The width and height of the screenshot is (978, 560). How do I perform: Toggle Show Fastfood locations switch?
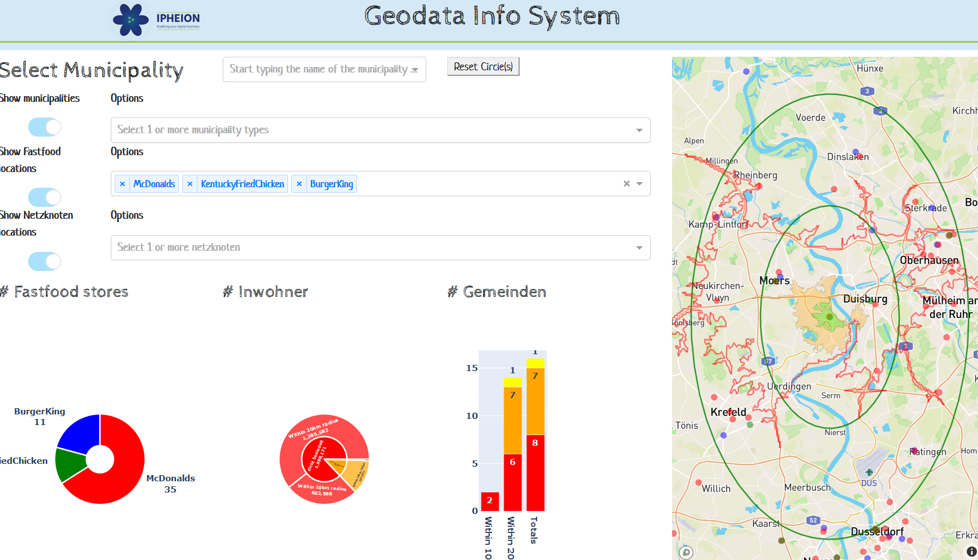point(44,197)
